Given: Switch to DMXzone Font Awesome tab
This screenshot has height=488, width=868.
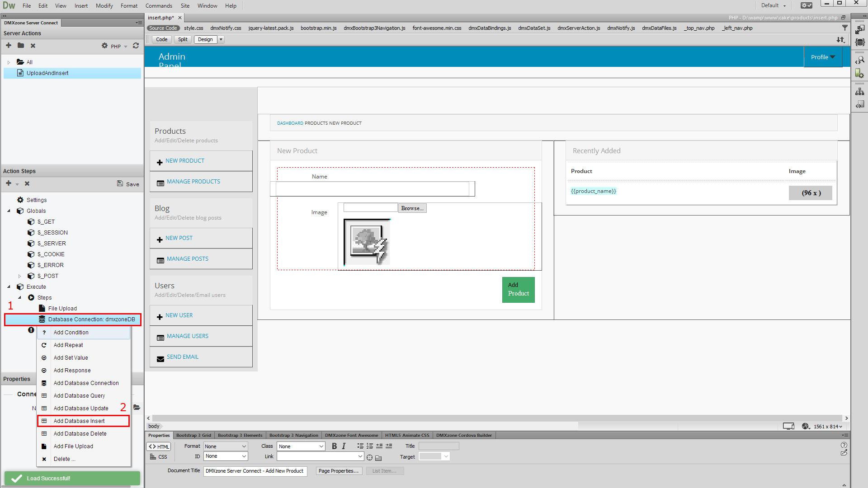Looking at the screenshot, I should [351, 436].
